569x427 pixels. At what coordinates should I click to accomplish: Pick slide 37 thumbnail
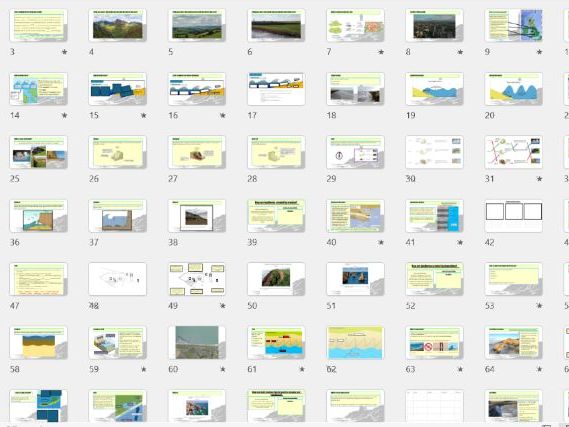(x=118, y=216)
